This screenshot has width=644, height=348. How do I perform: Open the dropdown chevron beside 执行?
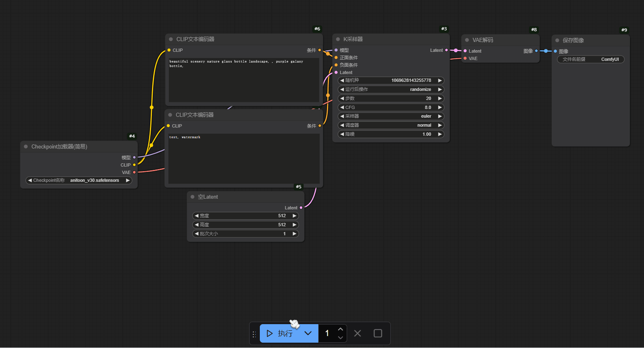click(x=308, y=333)
